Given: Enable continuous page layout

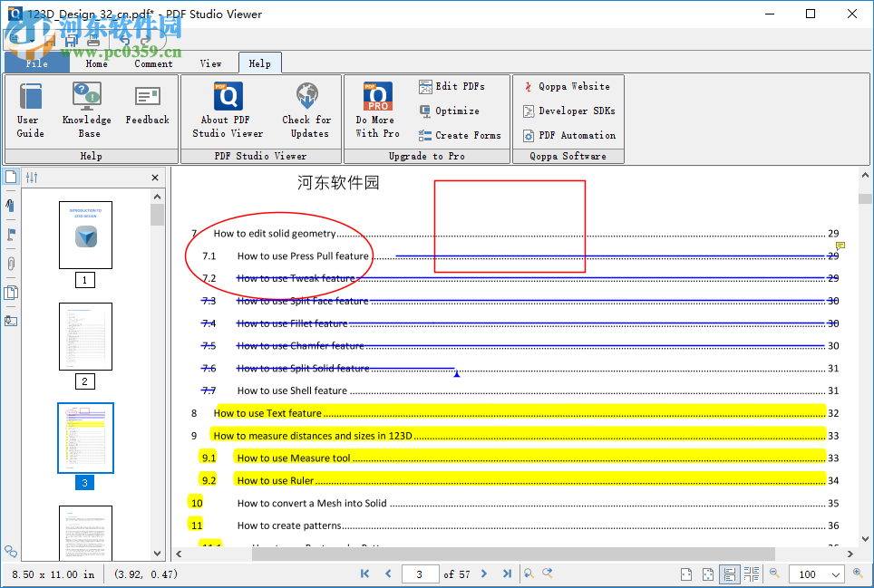Looking at the screenshot, I should (x=729, y=574).
